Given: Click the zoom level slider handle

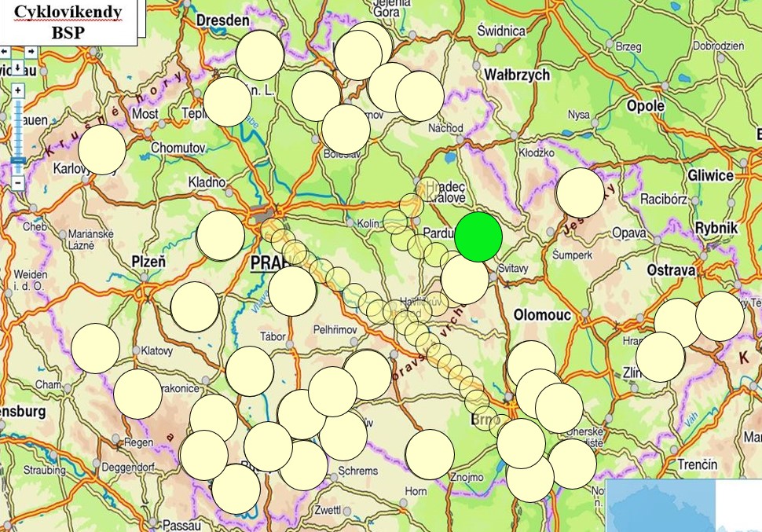Looking at the screenshot, I should click(18, 160).
